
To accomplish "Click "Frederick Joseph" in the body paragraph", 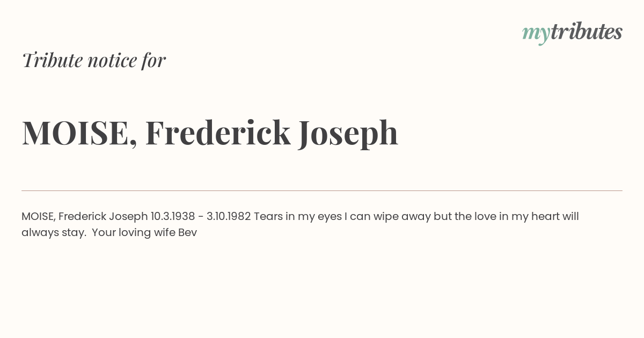I will coord(103,217).
